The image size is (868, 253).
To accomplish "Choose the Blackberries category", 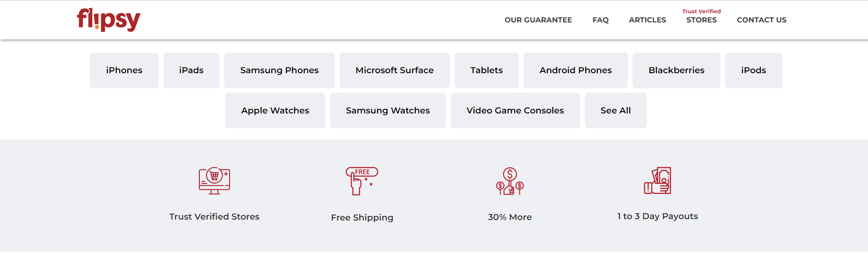I will 676,70.
